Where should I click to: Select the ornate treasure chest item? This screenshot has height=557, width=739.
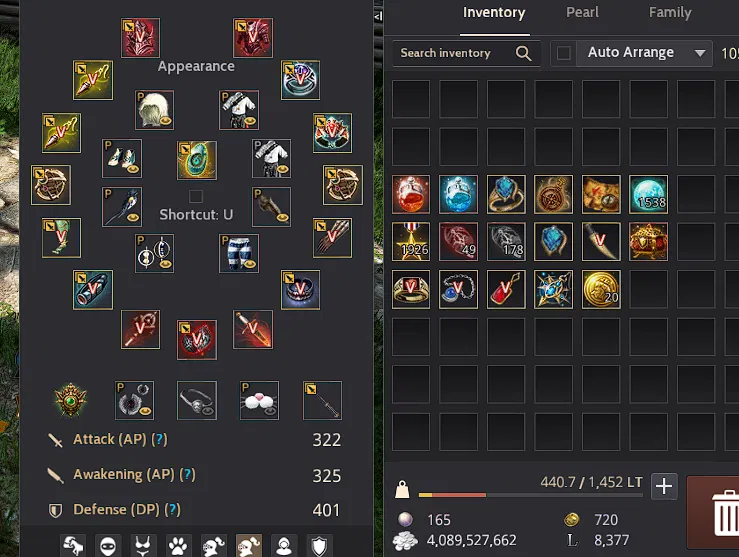[649, 242]
